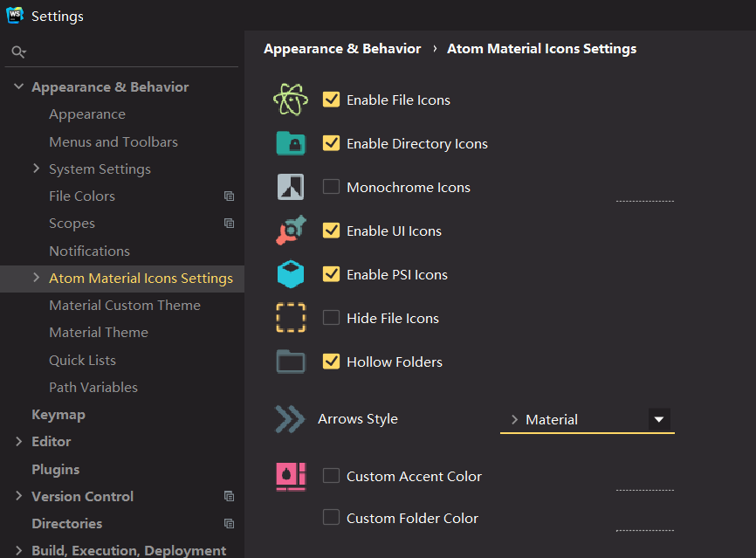The width and height of the screenshot is (756, 558).
Task: Uncheck the Hollow Folders checkbox
Action: coord(331,362)
